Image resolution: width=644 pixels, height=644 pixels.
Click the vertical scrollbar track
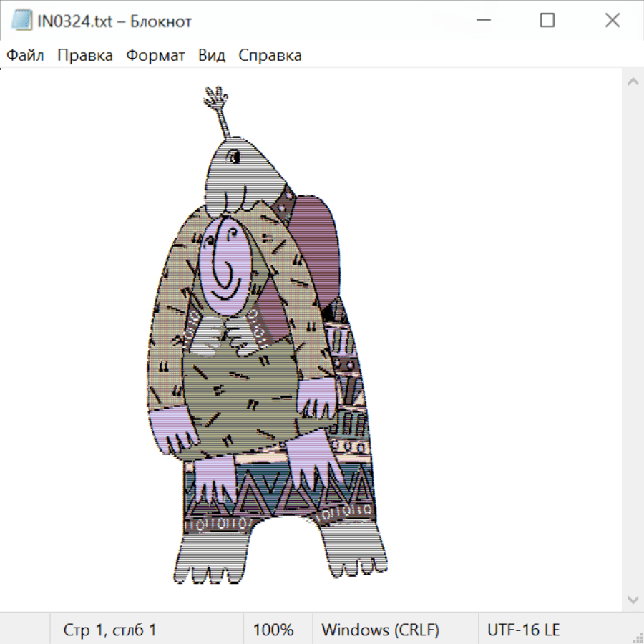tap(633, 340)
